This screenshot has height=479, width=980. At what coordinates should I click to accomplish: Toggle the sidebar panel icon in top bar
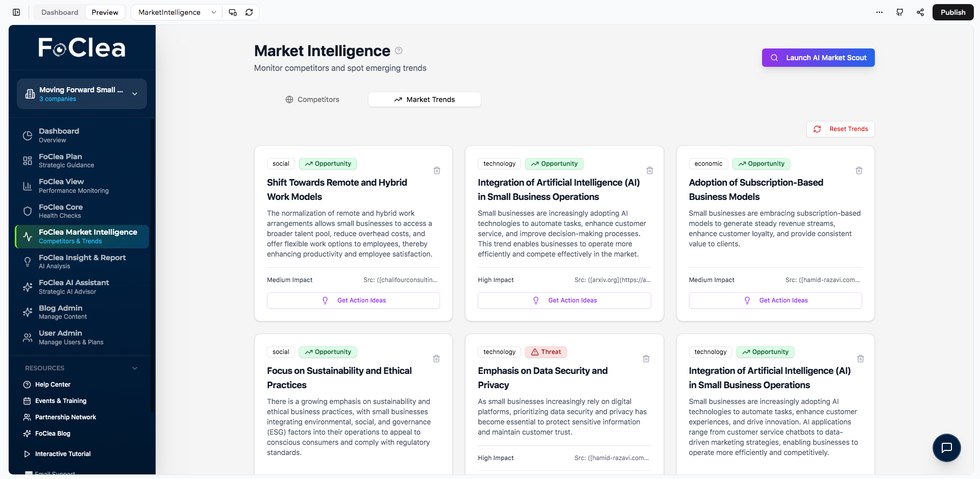click(x=16, y=12)
